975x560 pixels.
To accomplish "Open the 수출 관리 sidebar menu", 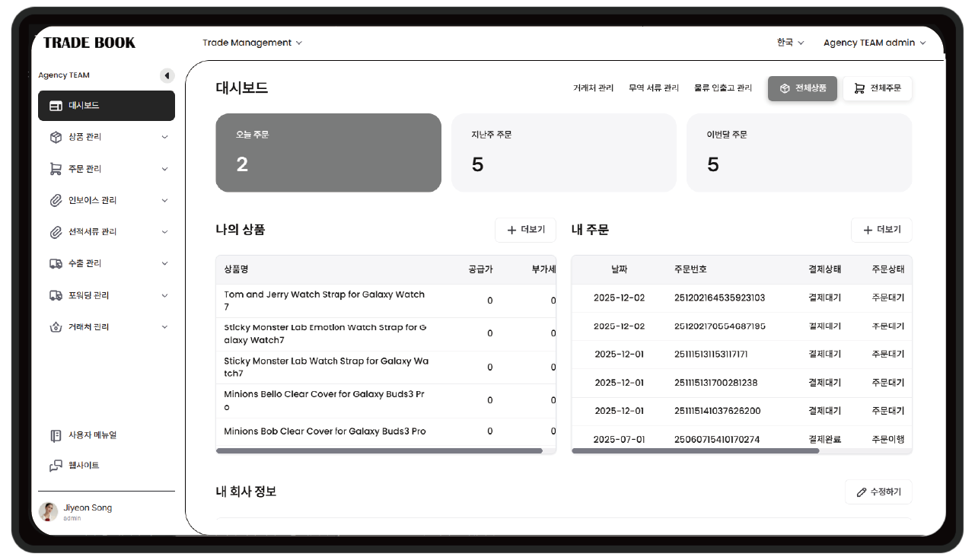I will click(x=107, y=263).
